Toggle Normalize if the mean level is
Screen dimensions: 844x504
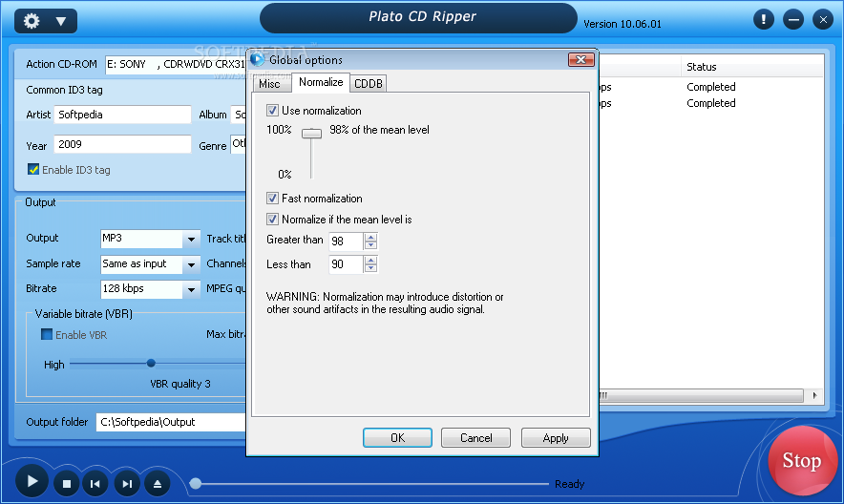[x=272, y=220]
